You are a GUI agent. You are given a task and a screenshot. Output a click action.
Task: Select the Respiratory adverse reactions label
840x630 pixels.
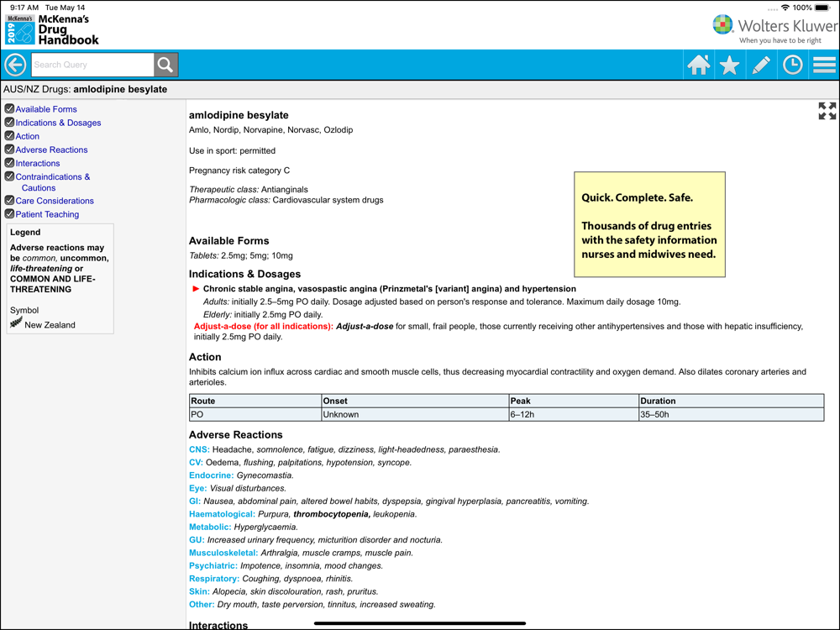[x=214, y=579]
